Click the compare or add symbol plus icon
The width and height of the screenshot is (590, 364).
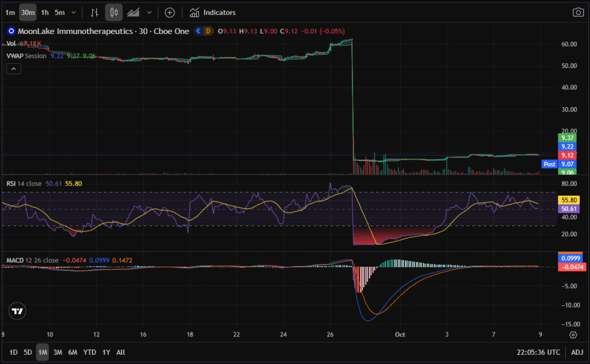coord(169,12)
